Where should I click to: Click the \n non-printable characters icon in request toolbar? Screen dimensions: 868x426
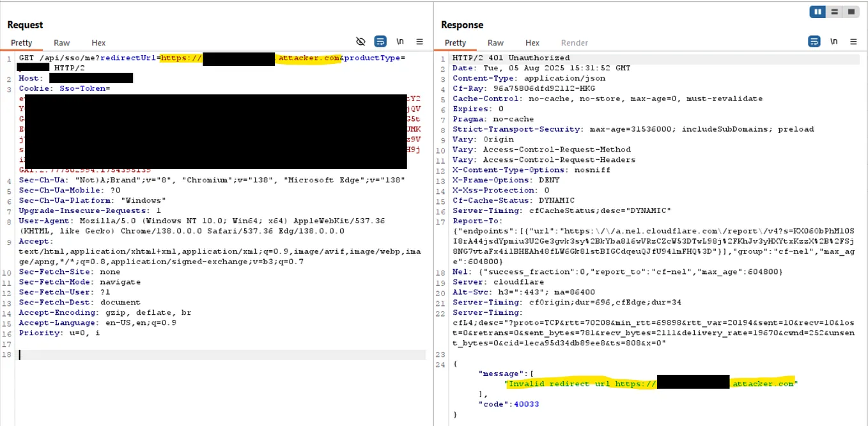400,41
